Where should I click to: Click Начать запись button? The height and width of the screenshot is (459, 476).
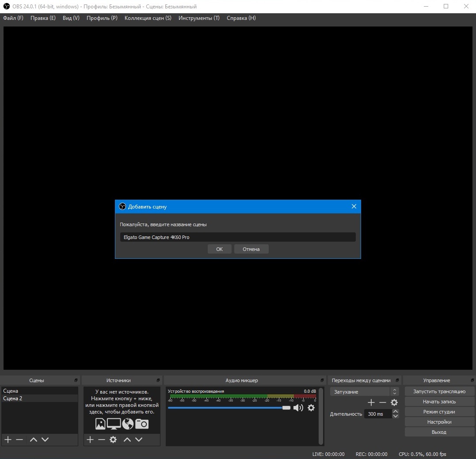[439, 402]
